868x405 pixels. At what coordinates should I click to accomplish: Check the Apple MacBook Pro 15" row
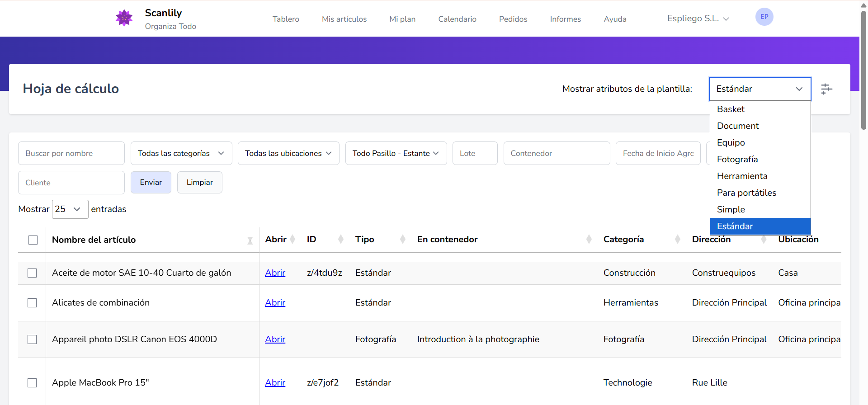click(32, 383)
